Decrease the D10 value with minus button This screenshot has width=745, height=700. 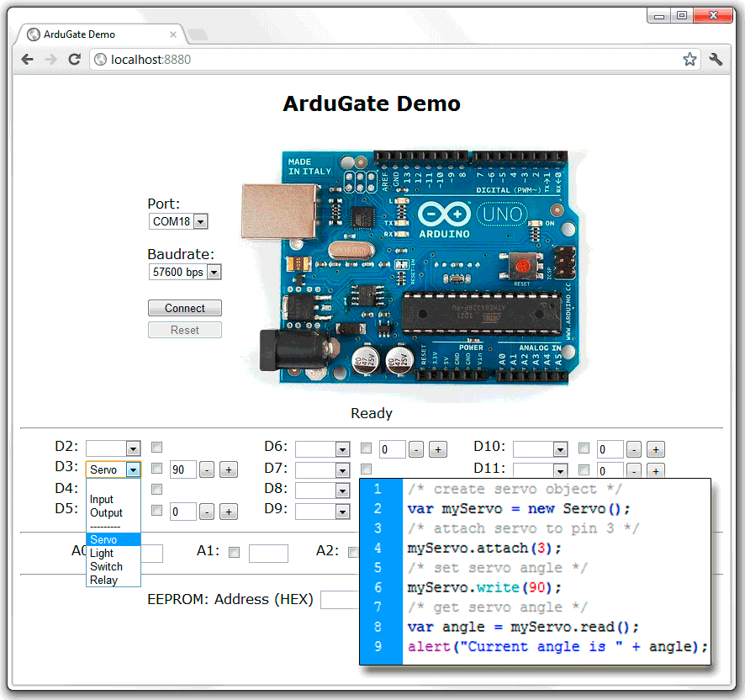[x=634, y=449]
